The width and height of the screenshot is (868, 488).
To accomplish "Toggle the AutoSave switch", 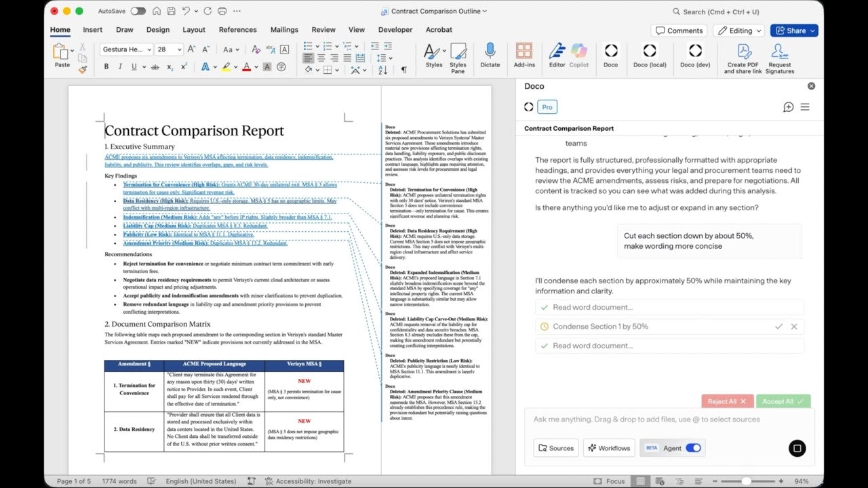I will [x=138, y=11].
